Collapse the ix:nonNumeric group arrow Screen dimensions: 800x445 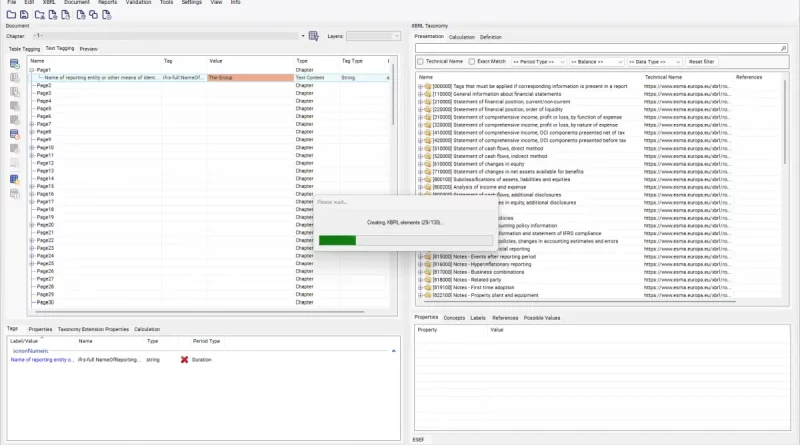click(x=393, y=351)
